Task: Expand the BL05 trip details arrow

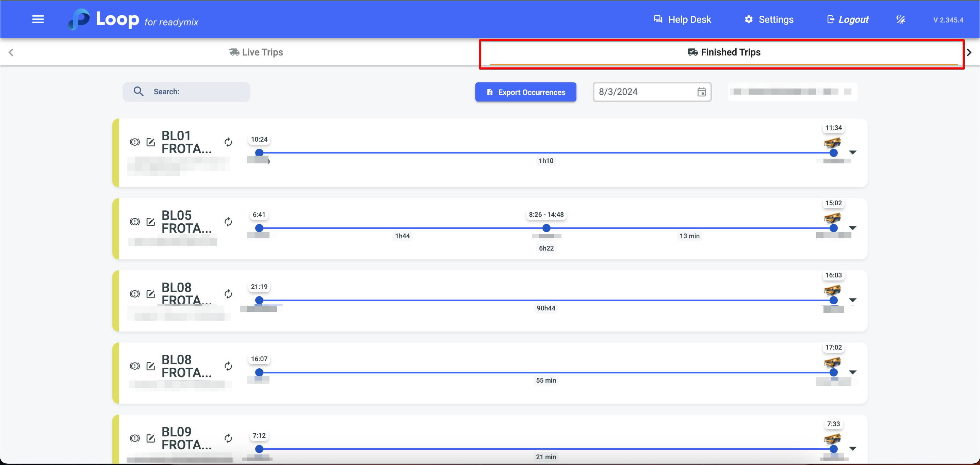Action: (852, 228)
